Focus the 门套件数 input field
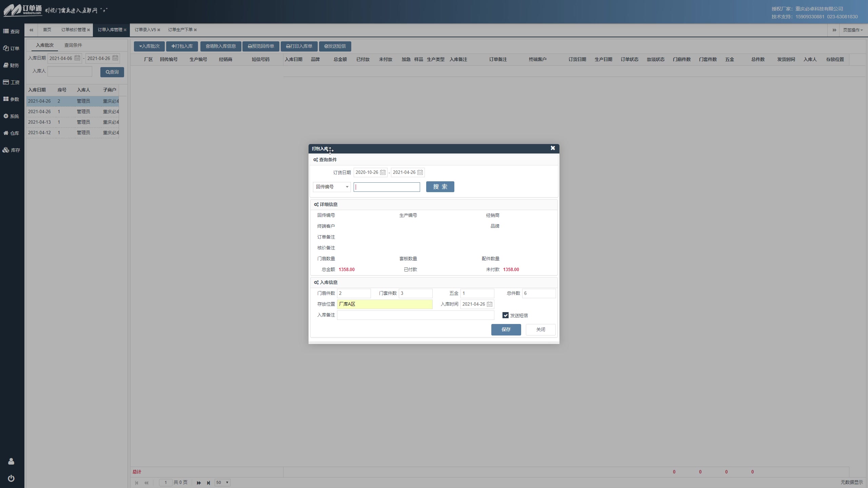This screenshot has height=488, width=868. pos(416,293)
